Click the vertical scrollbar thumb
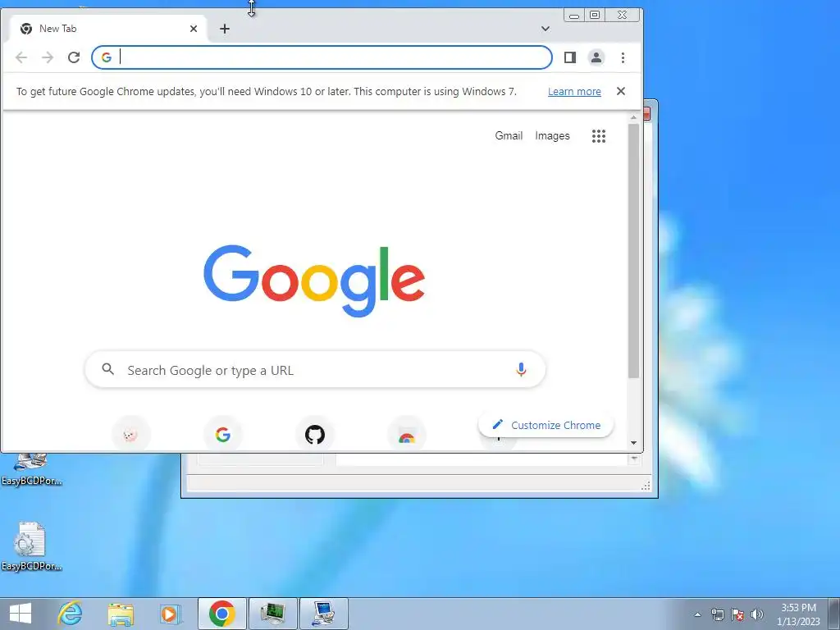This screenshot has width=840, height=630. [634, 251]
